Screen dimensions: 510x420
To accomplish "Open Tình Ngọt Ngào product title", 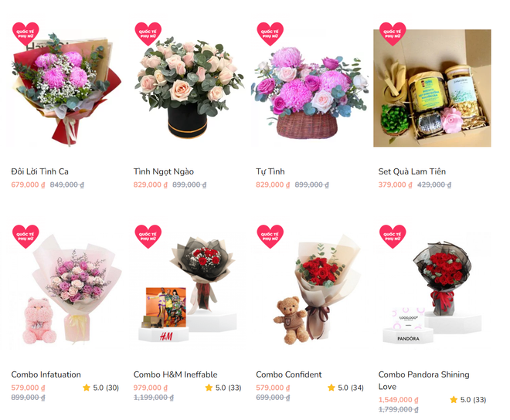I will click(164, 171).
